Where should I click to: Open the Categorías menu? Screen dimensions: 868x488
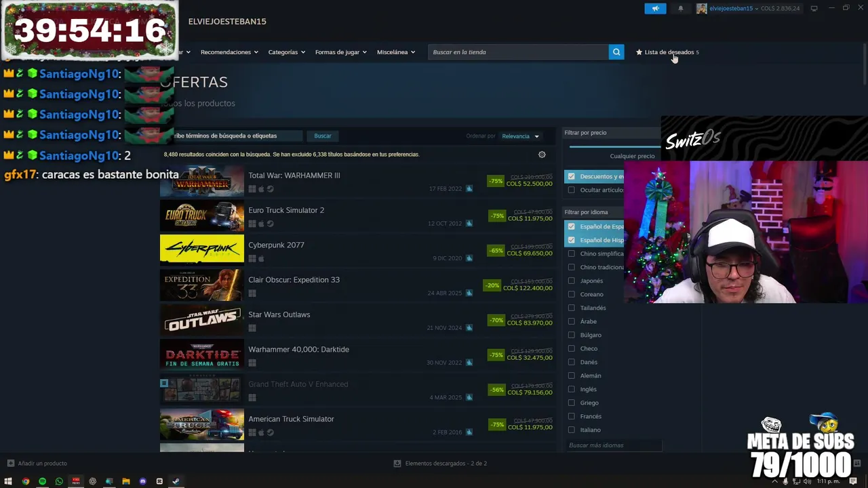point(286,52)
